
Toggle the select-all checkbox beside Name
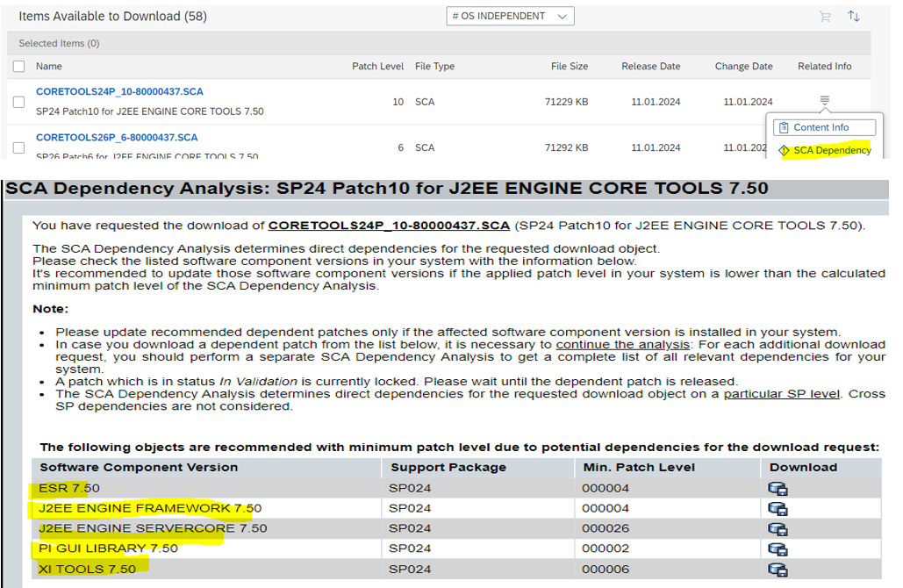[x=19, y=67]
